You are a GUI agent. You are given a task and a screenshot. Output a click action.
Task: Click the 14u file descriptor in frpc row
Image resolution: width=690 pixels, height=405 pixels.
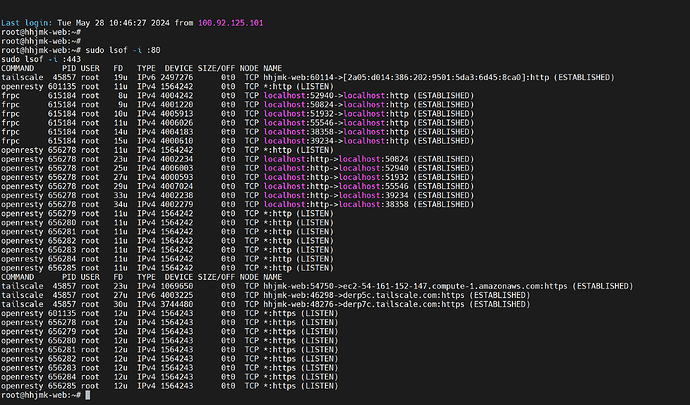(121, 132)
